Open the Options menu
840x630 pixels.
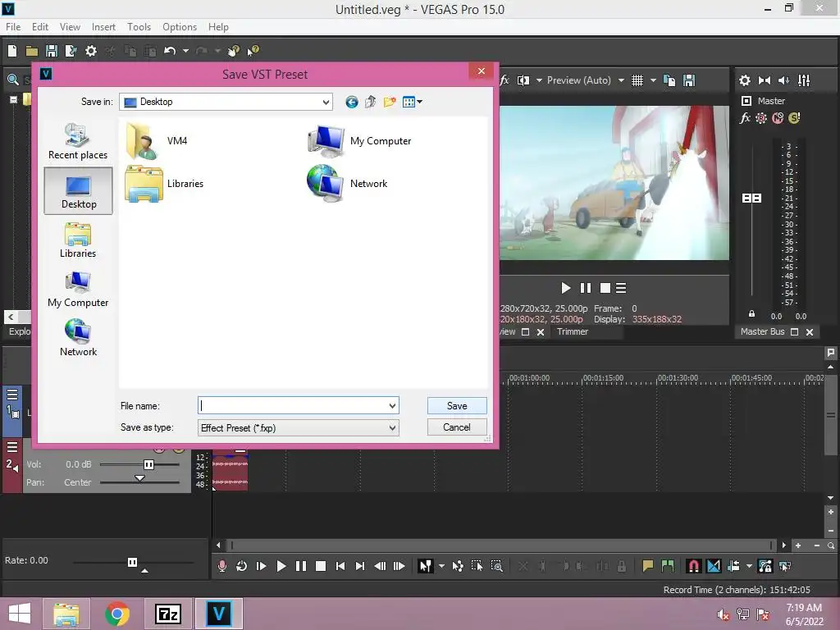pos(180,27)
